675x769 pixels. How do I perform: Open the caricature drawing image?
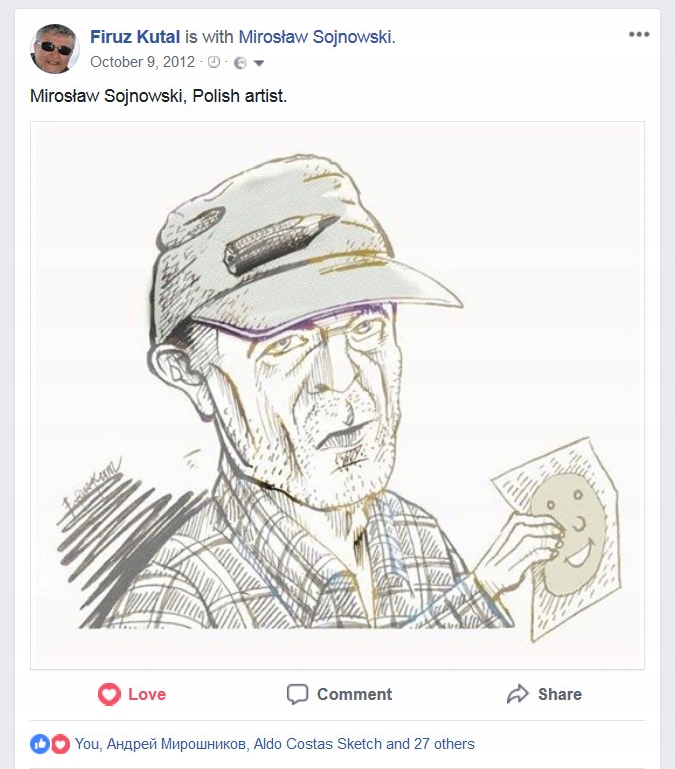tap(337, 395)
